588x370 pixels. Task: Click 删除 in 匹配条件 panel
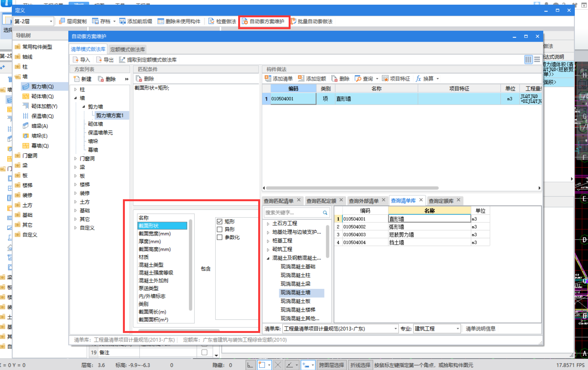(x=145, y=79)
